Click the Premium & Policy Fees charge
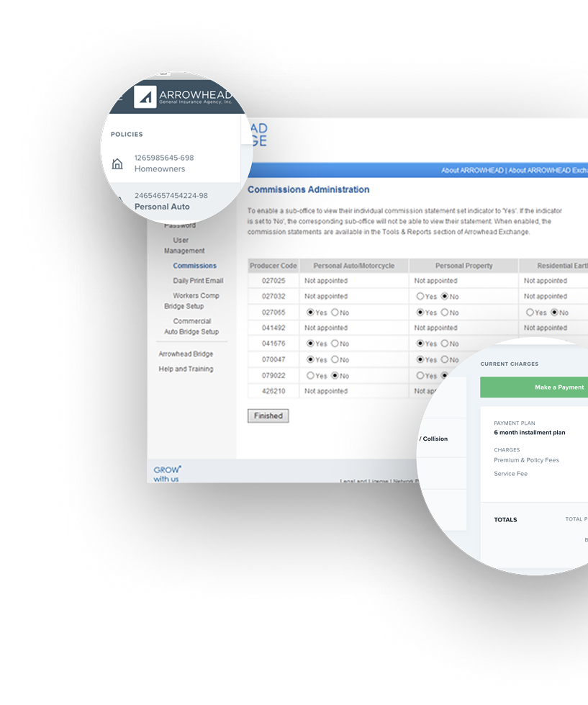 point(526,460)
